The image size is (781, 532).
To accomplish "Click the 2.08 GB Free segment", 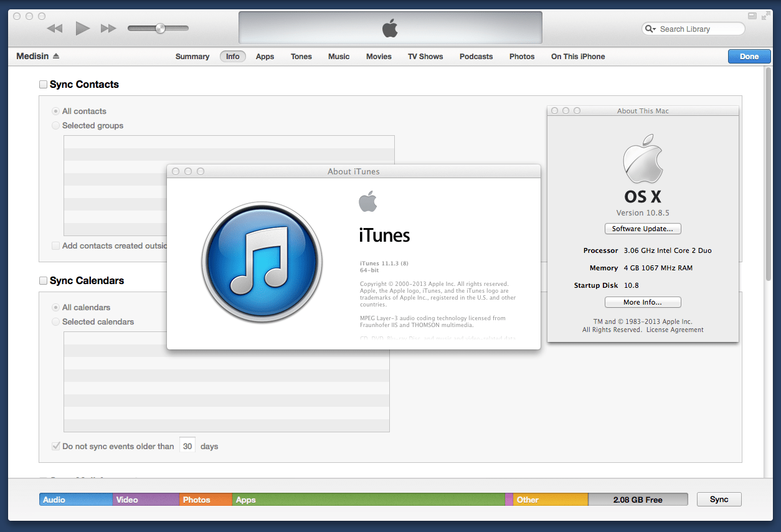I will pyautogui.click(x=638, y=500).
